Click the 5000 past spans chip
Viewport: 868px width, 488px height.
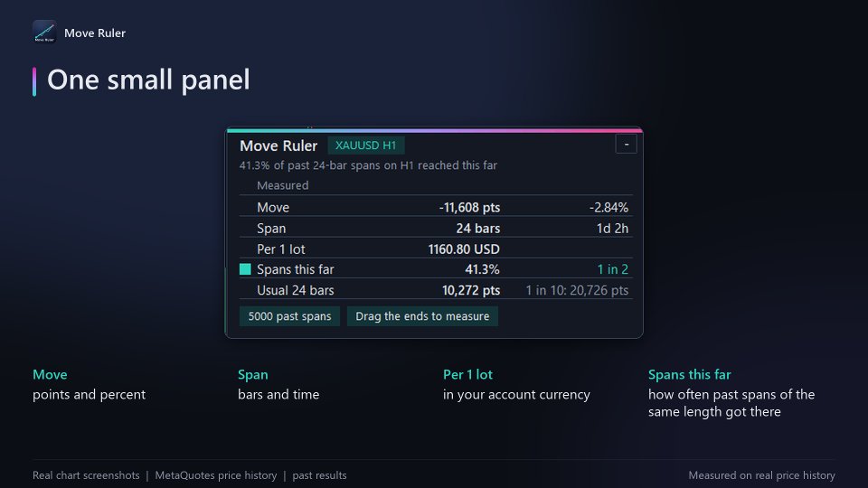tap(289, 316)
